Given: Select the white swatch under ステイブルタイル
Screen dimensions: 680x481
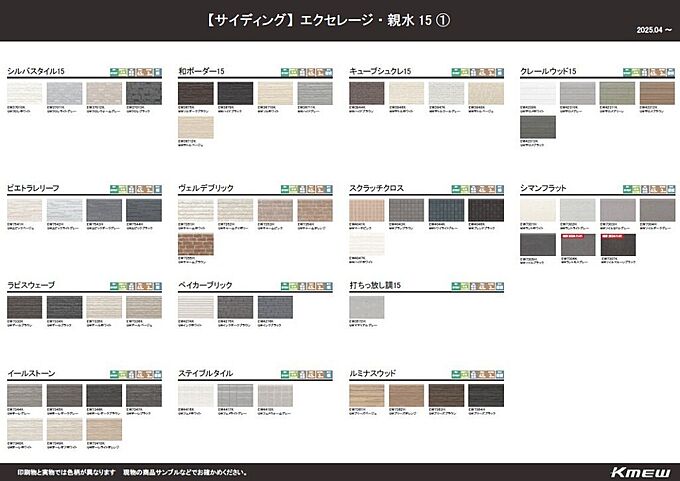Looking at the screenshot, I should pyautogui.click(x=196, y=396).
